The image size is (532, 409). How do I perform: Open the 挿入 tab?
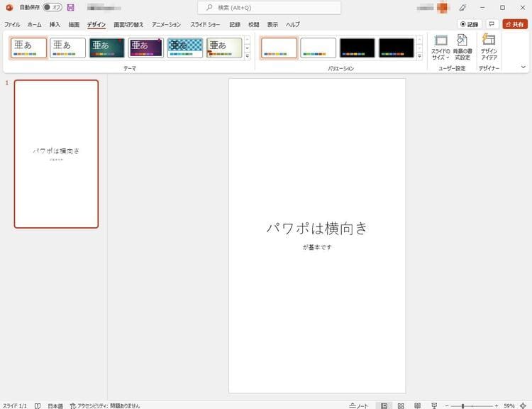[x=55, y=24]
